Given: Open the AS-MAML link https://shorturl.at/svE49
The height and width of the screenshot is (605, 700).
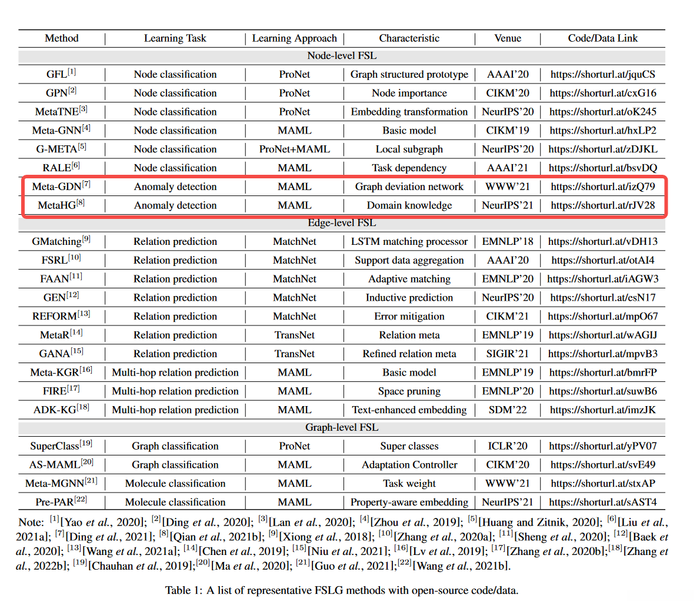Looking at the screenshot, I should pyautogui.click(x=603, y=465).
